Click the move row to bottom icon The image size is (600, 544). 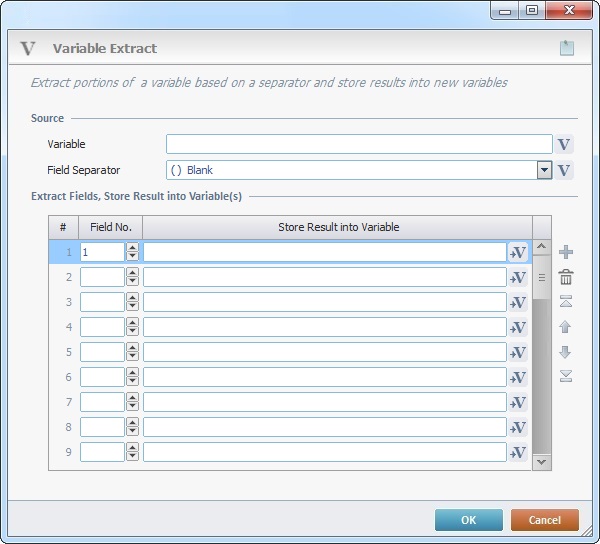pos(566,376)
